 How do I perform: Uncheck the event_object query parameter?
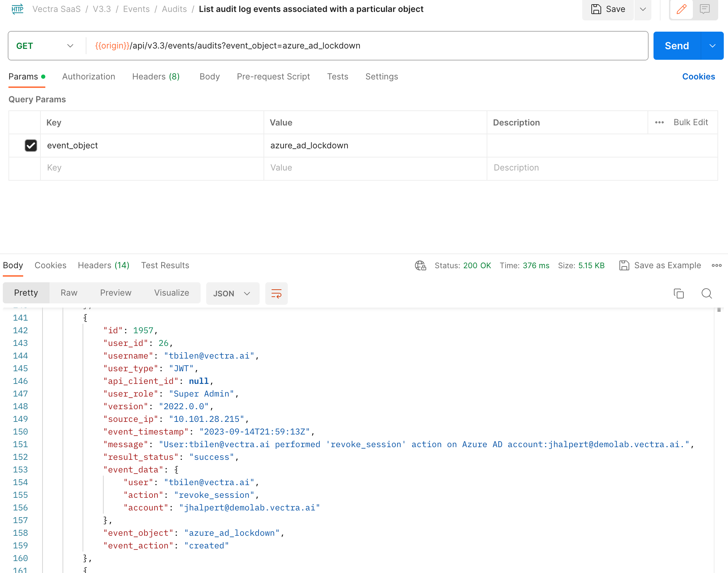(x=31, y=146)
